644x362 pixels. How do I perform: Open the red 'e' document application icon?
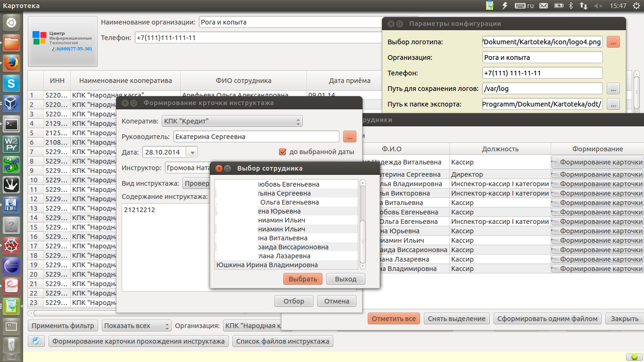click(x=11, y=286)
